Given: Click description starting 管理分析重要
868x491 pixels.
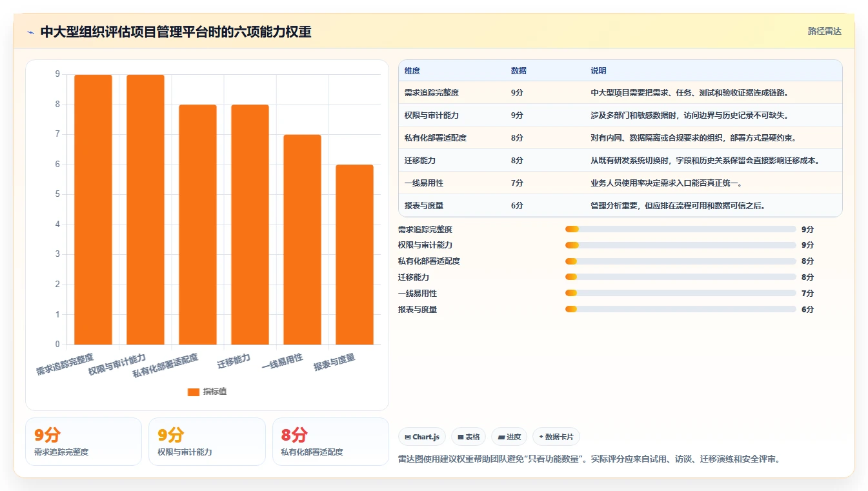Looking at the screenshot, I should coord(678,206).
